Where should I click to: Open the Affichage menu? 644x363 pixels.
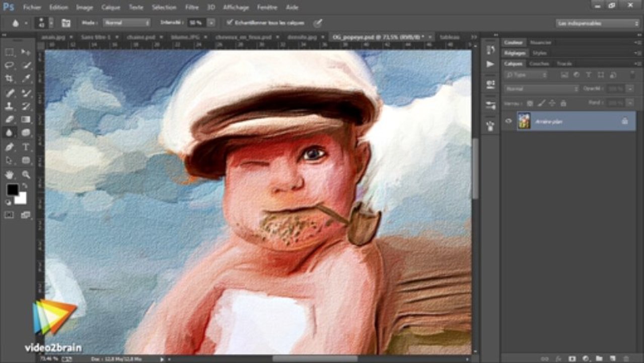[x=236, y=8]
